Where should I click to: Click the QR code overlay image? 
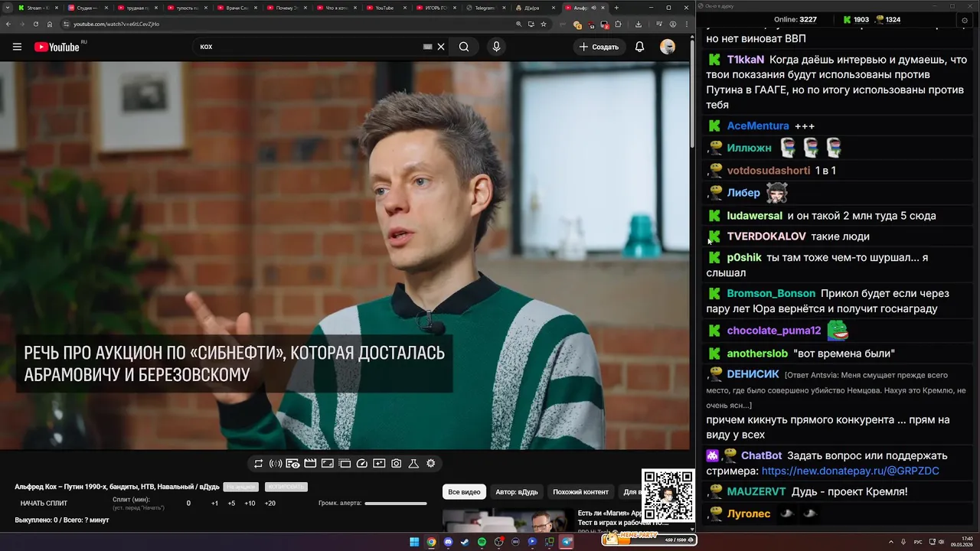tap(668, 495)
